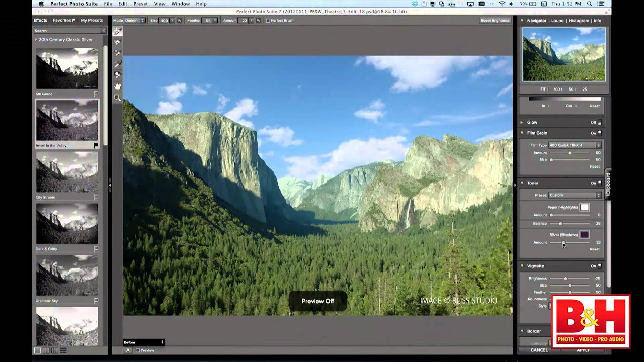Switch browser to three column view
The width and height of the screenshot is (644, 362).
pyautogui.click(x=54, y=350)
